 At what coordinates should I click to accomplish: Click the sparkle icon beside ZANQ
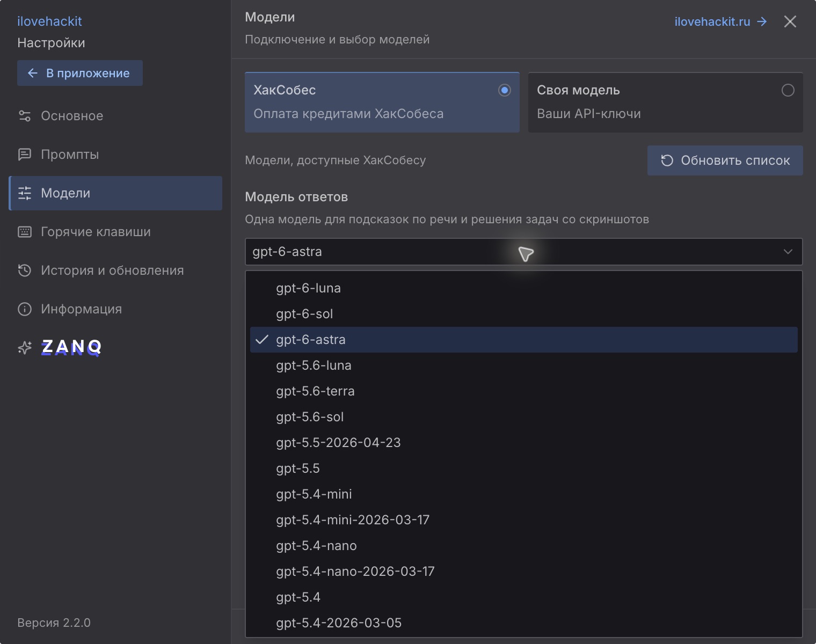[x=25, y=348]
